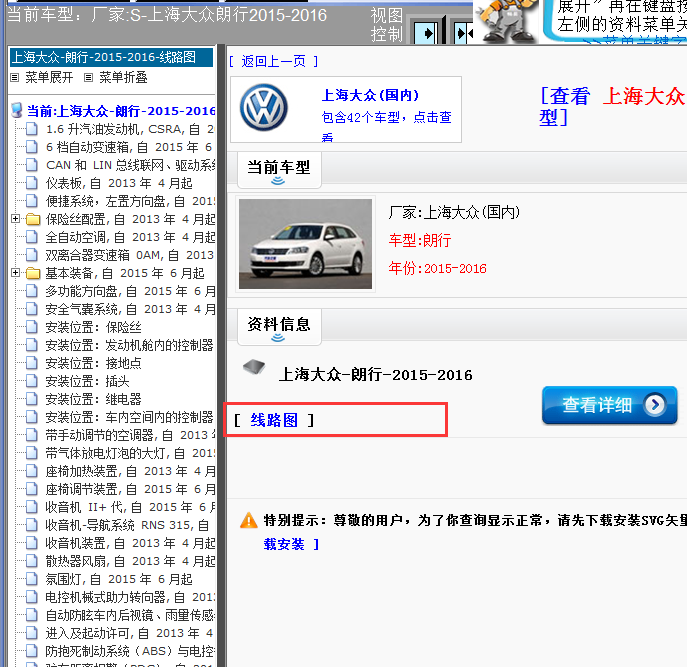
Task: Open 安装位置: 插头 tree item
Action: coord(88,381)
